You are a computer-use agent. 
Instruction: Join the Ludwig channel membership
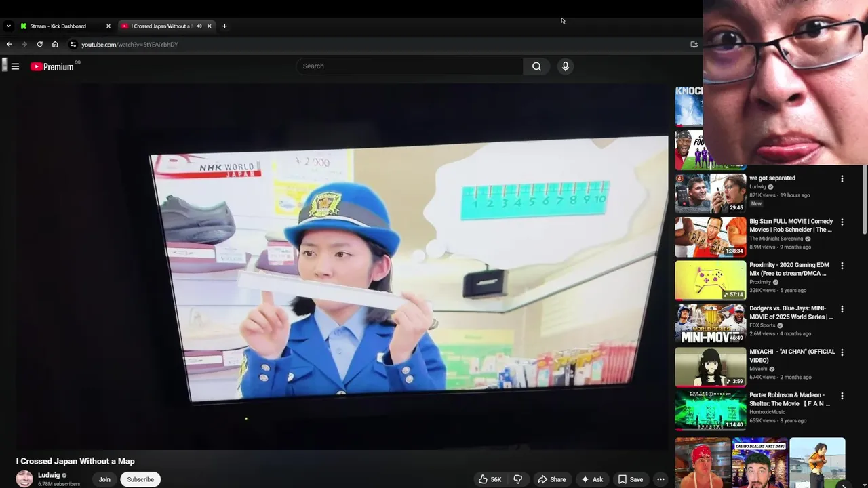[104, 479]
